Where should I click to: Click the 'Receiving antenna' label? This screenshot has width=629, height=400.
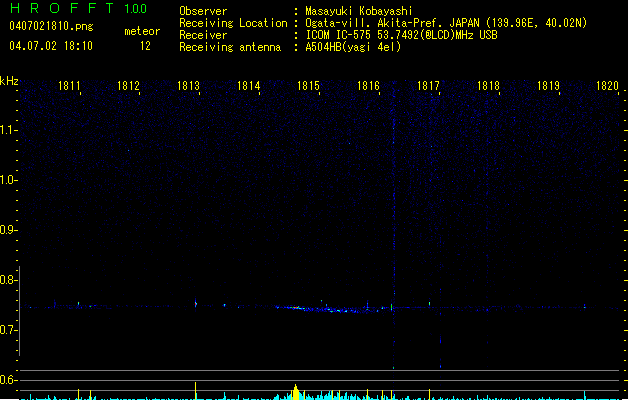click(230, 47)
